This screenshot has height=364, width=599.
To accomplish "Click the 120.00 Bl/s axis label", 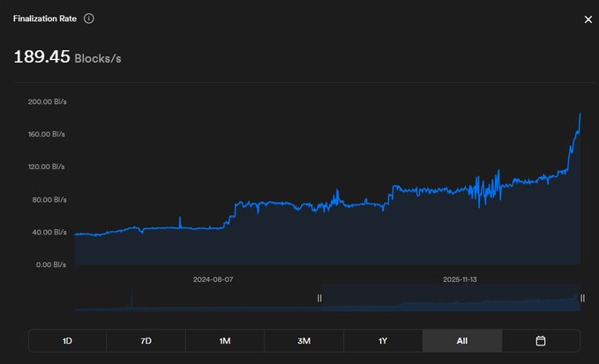I will pyautogui.click(x=46, y=167).
